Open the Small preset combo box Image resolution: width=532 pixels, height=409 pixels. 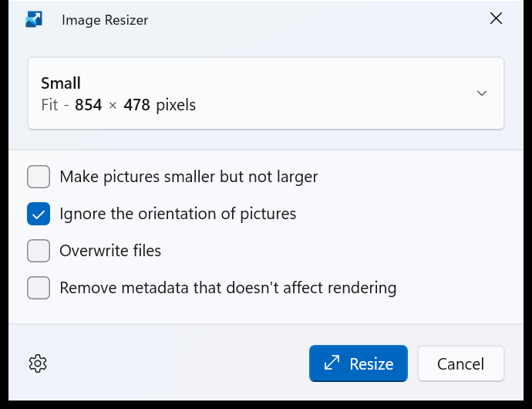(x=266, y=93)
